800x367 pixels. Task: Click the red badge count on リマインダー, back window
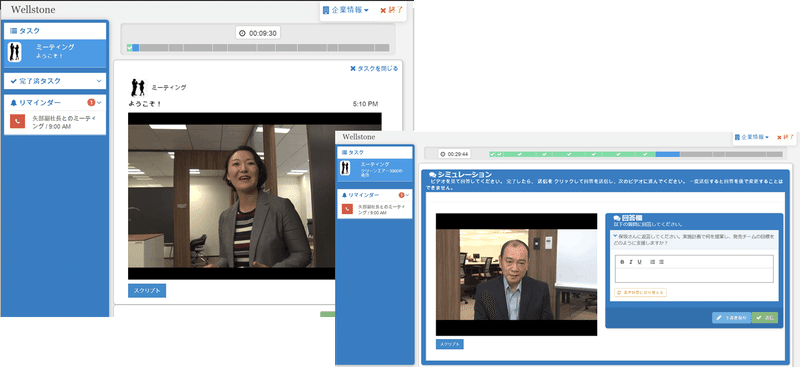[91, 103]
